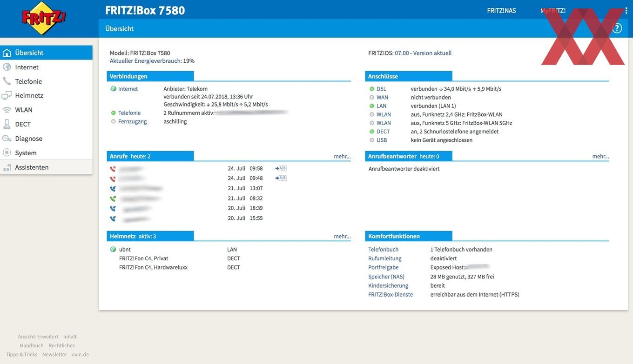
Task: Open the WLAN 2,4 GHz connection link
Action: (384, 114)
